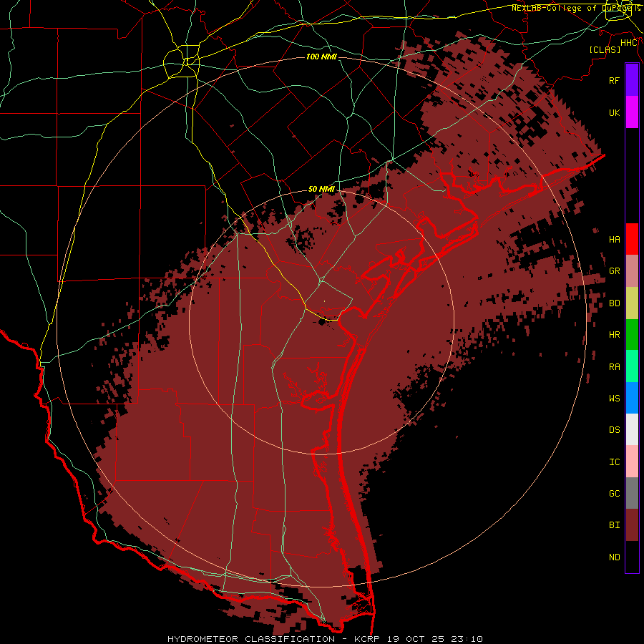Click the ND legend label
The width and height of the screenshot is (644, 644).
[x=615, y=557]
